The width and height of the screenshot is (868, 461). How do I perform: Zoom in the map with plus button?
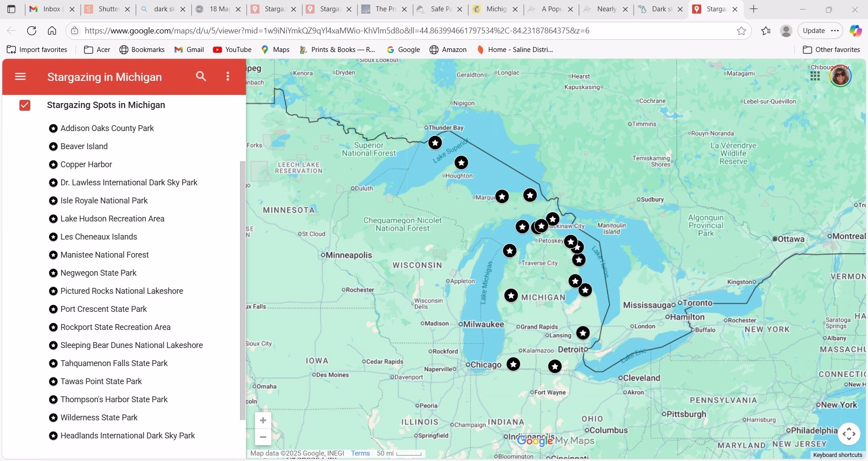click(263, 420)
